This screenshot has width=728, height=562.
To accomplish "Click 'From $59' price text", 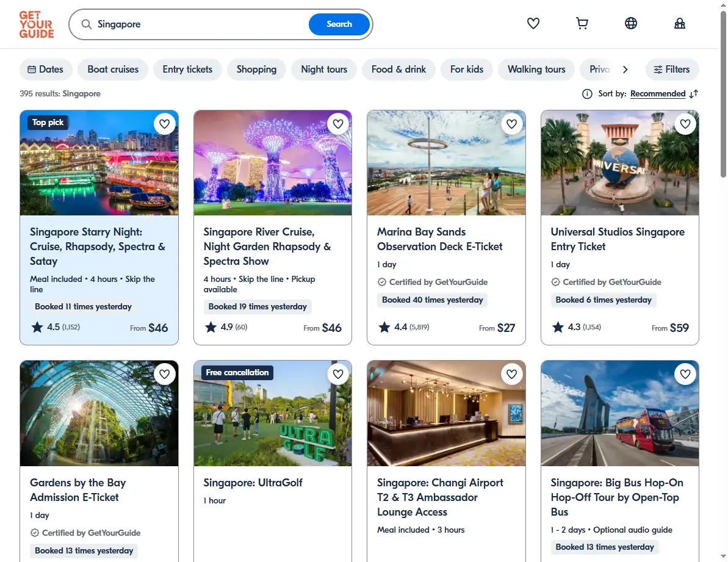I will point(670,328).
